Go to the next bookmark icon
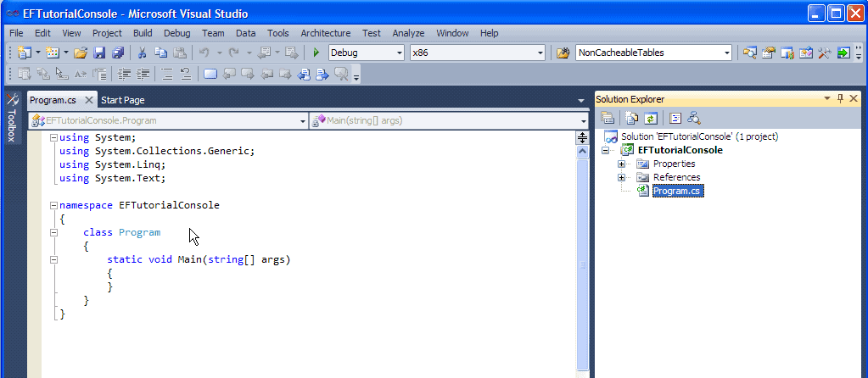868x378 pixels. pos(248,74)
